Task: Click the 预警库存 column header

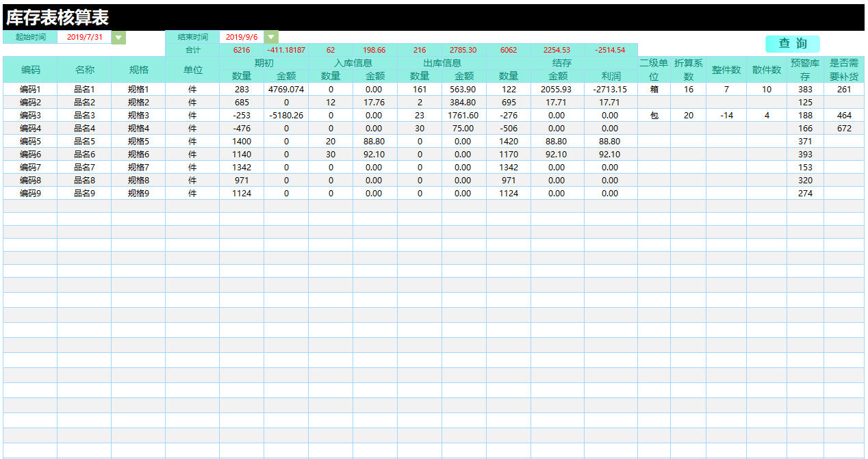Action: (805, 70)
